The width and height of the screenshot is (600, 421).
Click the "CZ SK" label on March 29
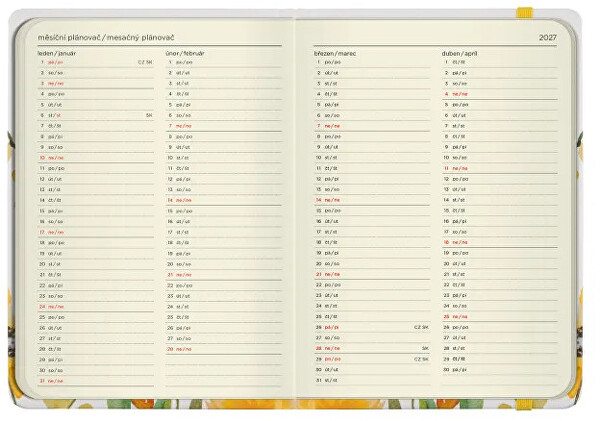tap(421, 359)
